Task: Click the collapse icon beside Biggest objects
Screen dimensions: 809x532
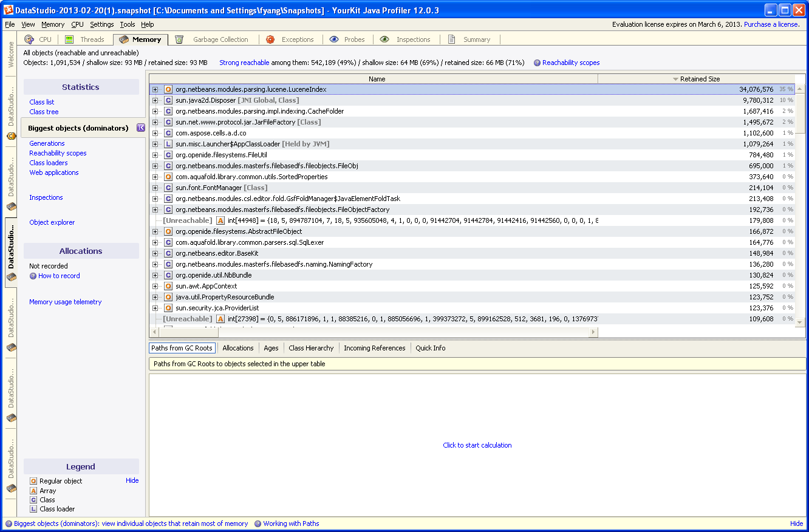Action: click(141, 128)
